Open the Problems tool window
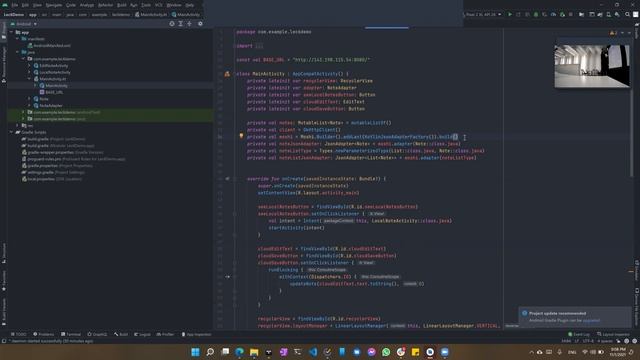The image size is (640, 360). click(x=44, y=334)
